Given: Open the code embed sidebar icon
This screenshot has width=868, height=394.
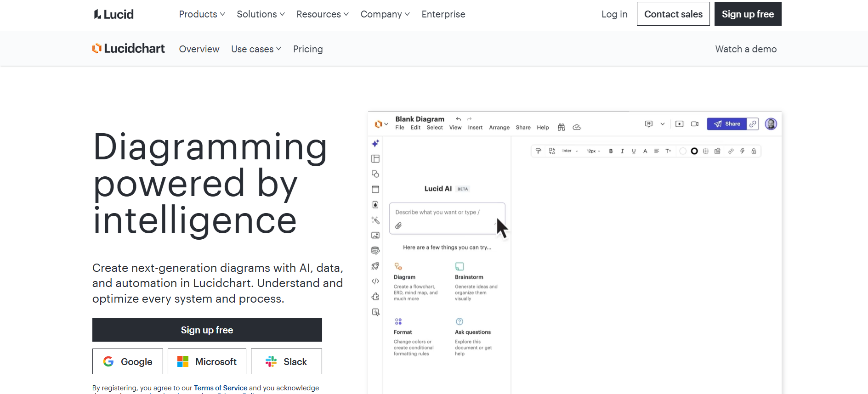Looking at the screenshot, I should (375, 281).
